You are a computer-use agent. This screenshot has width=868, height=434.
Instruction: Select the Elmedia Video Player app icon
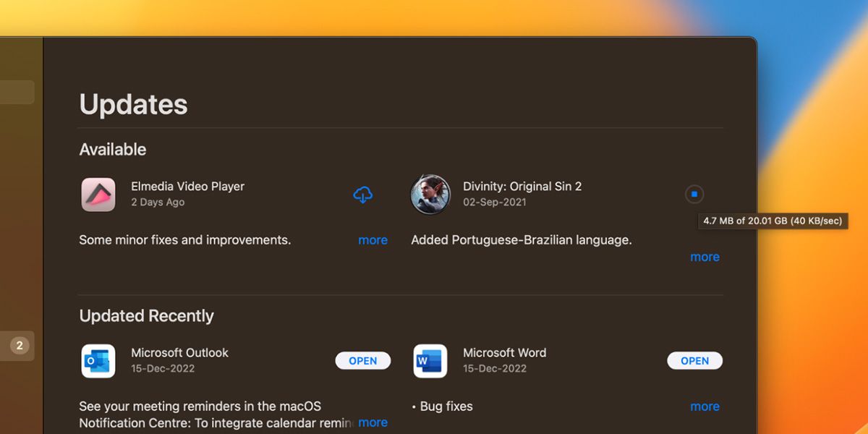[x=98, y=195]
